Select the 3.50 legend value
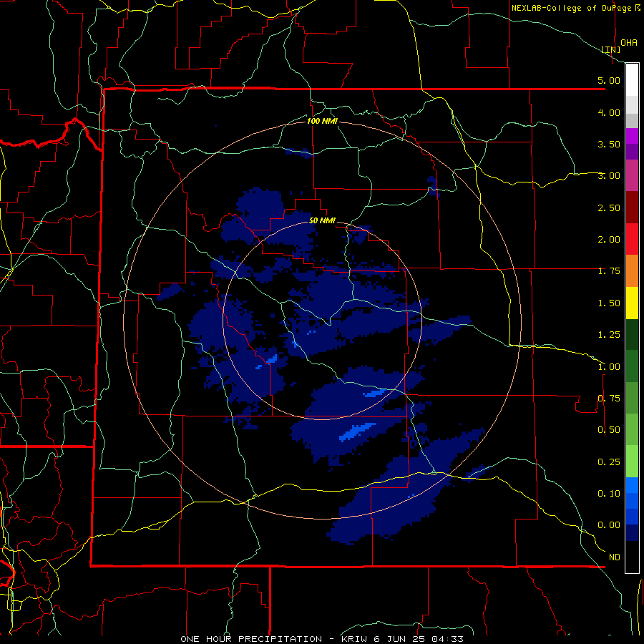The image size is (644, 644). [x=609, y=144]
